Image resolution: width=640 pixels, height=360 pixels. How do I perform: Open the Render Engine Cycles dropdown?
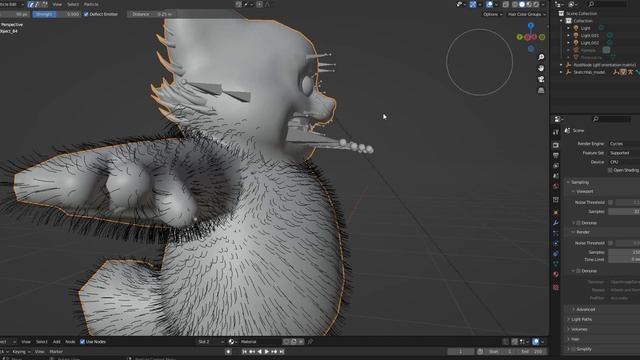[624, 144]
